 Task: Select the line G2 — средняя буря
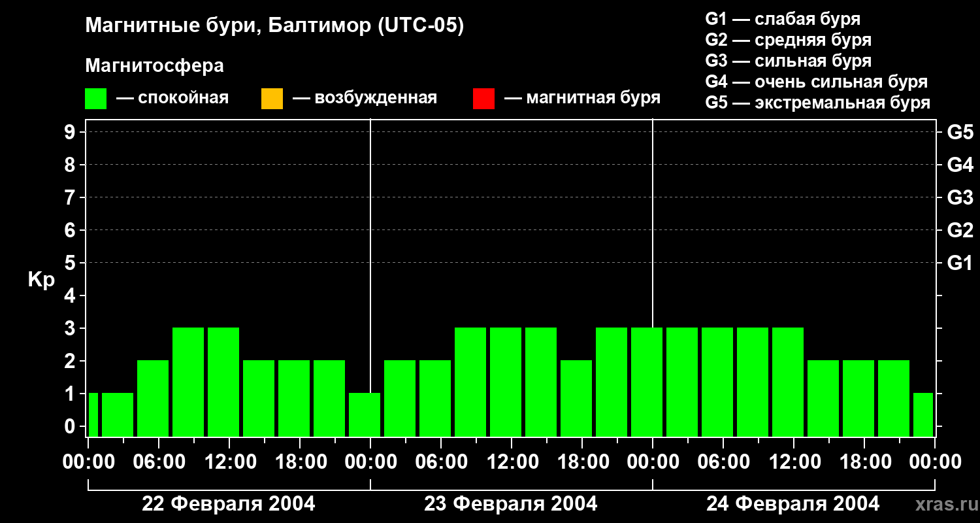789,40
